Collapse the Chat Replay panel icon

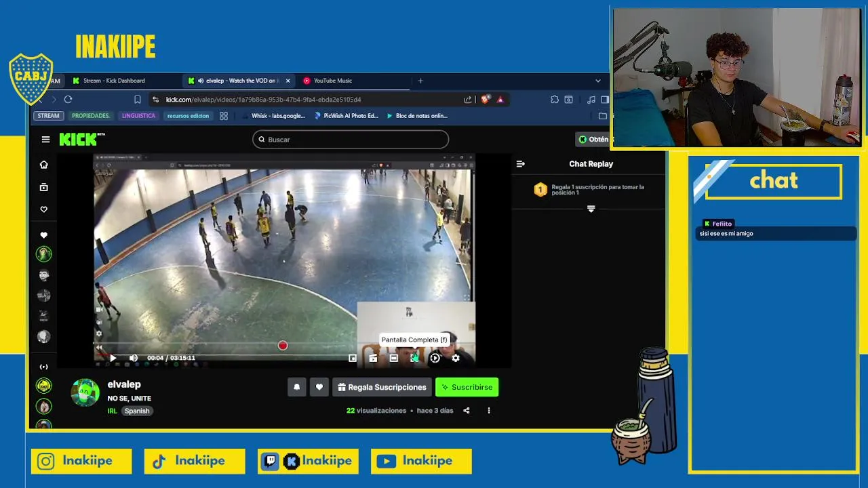(521, 164)
